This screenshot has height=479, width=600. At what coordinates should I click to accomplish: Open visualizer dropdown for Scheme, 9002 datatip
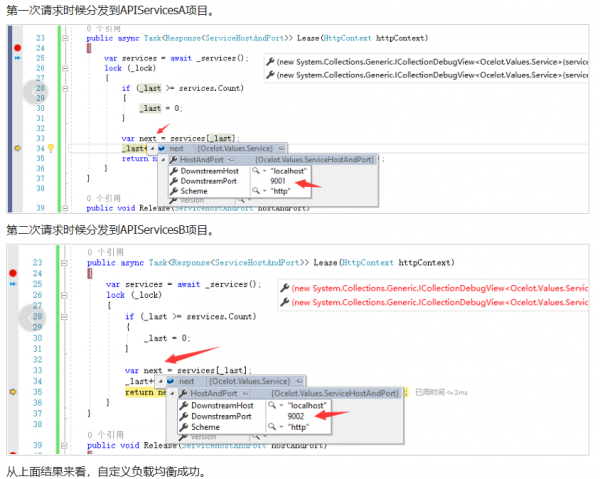pos(281,427)
